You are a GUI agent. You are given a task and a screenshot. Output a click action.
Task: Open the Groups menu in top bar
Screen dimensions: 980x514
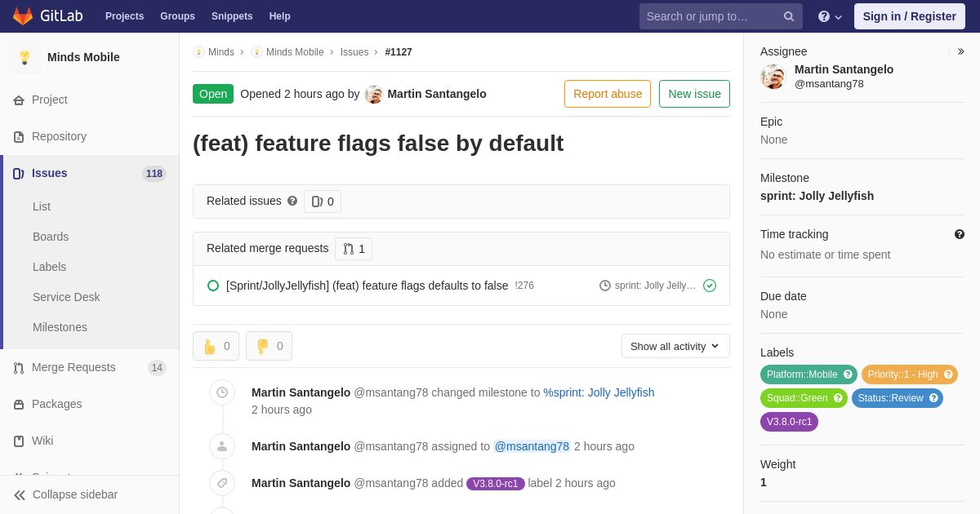point(177,16)
